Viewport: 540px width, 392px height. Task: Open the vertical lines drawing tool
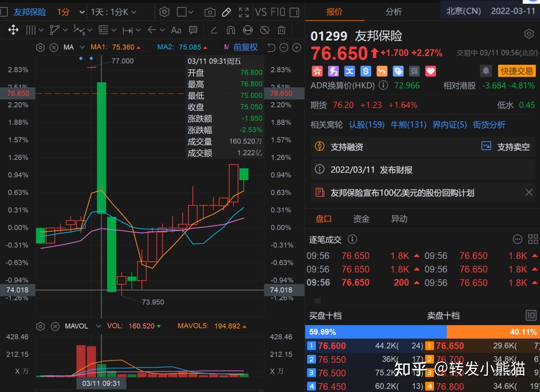coord(31,30)
